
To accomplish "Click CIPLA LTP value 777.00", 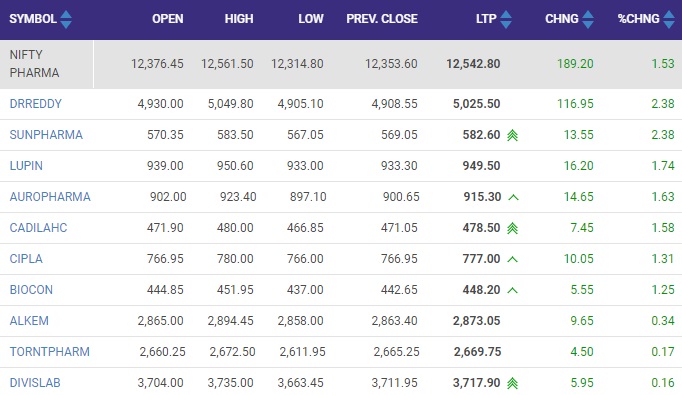I will pyautogui.click(x=481, y=259).
